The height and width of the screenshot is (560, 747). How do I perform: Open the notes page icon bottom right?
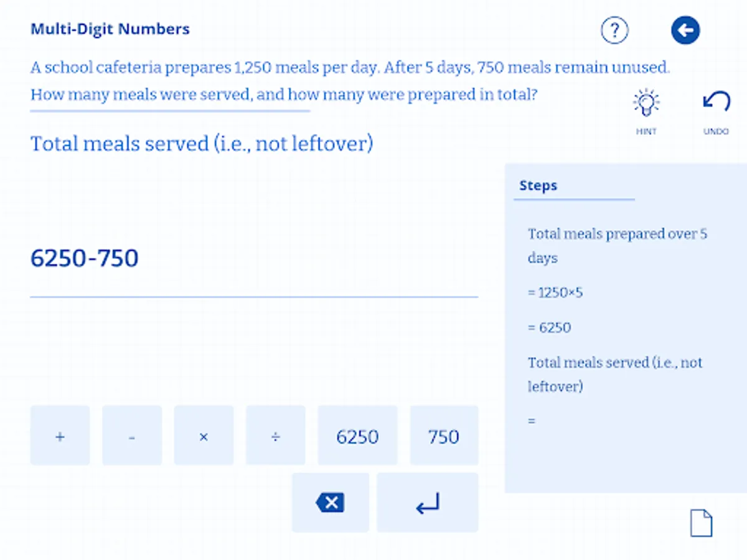click(701, 523)
